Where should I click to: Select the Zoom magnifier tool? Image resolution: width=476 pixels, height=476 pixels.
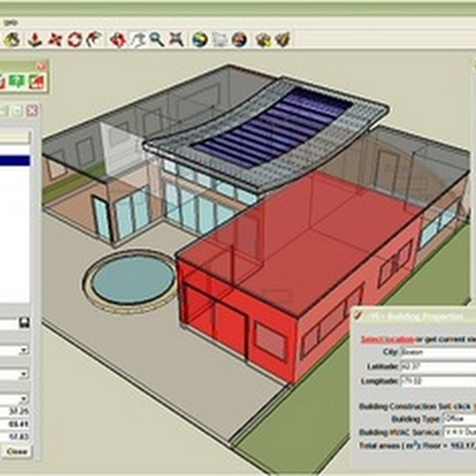pos(157,39)
